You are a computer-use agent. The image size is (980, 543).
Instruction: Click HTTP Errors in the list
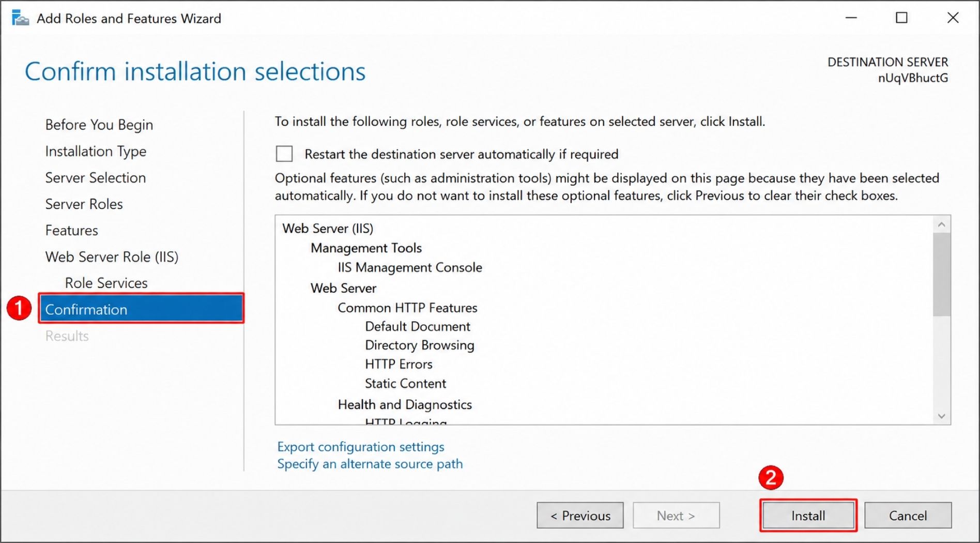399,364
